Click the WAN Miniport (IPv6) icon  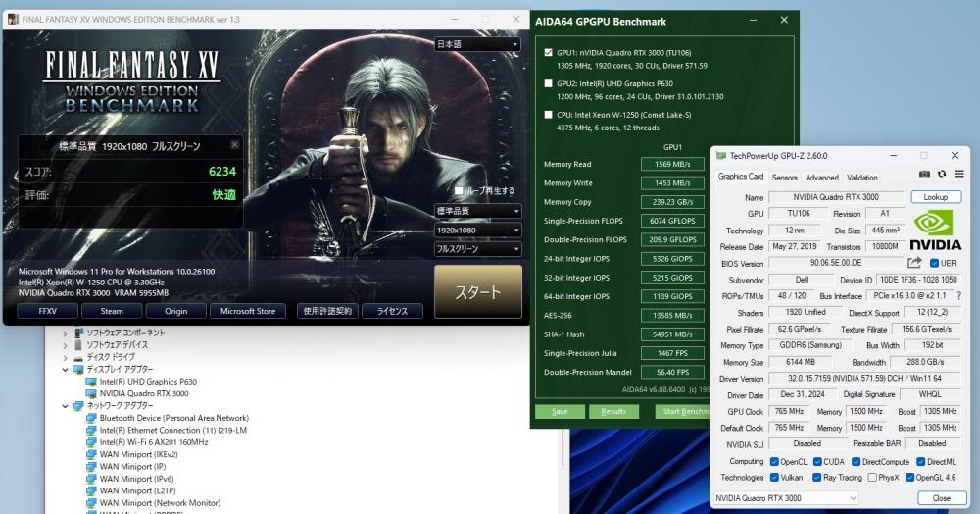coord(91,479)
